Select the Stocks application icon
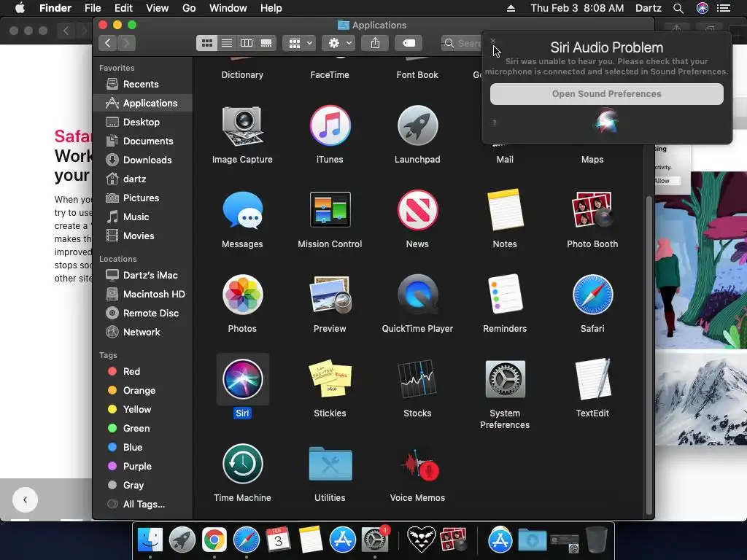Screen dimensions: 747x560 pyautogui.click(x=417, y=379)
